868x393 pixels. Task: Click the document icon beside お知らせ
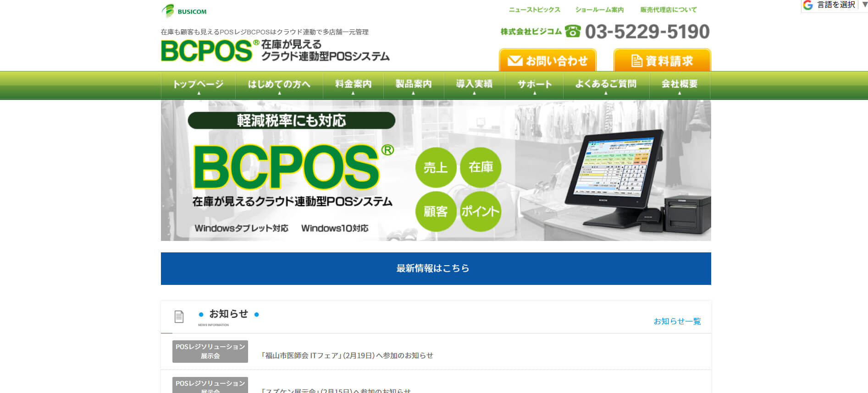coord(179,317)
